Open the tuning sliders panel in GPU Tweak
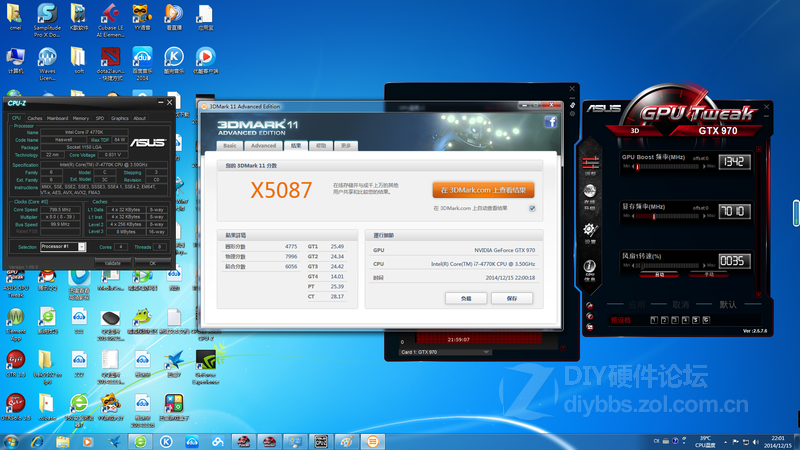 point(590,164)
